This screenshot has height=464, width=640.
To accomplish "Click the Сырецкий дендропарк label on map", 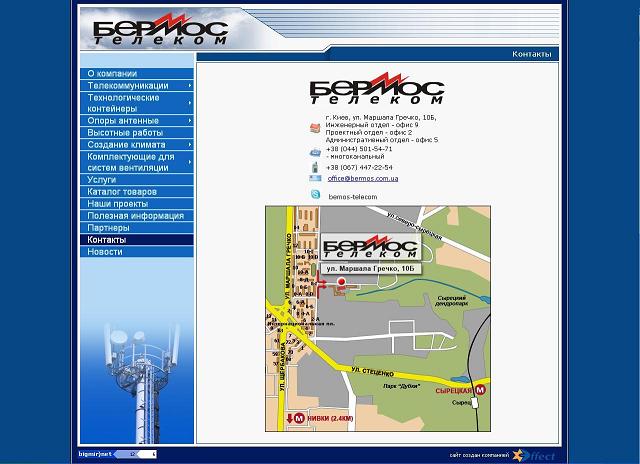I will click(451, 301).
